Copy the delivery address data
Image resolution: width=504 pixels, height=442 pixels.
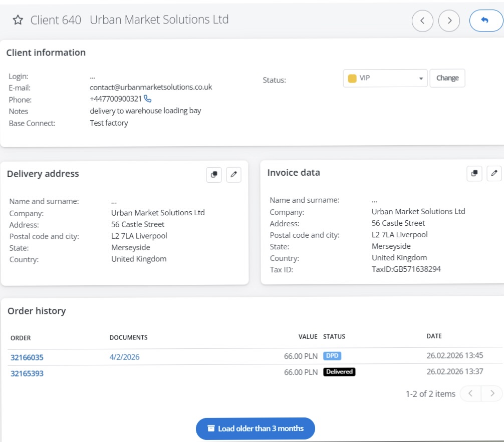click(x=214, y=175)
